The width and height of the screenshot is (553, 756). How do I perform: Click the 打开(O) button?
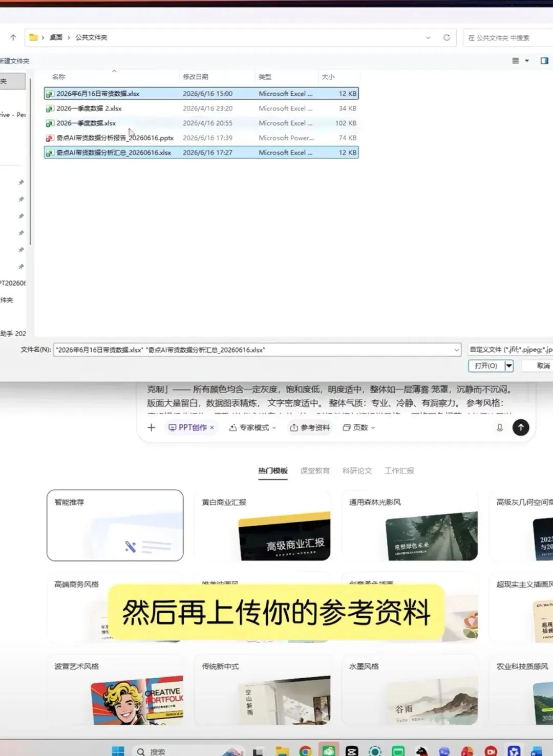coord(486,366)
